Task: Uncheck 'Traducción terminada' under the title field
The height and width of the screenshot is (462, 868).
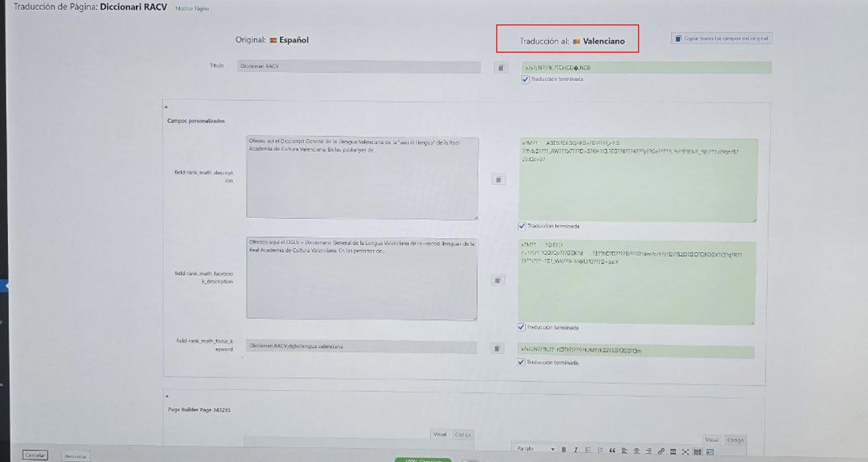Action: pos(525,79)
